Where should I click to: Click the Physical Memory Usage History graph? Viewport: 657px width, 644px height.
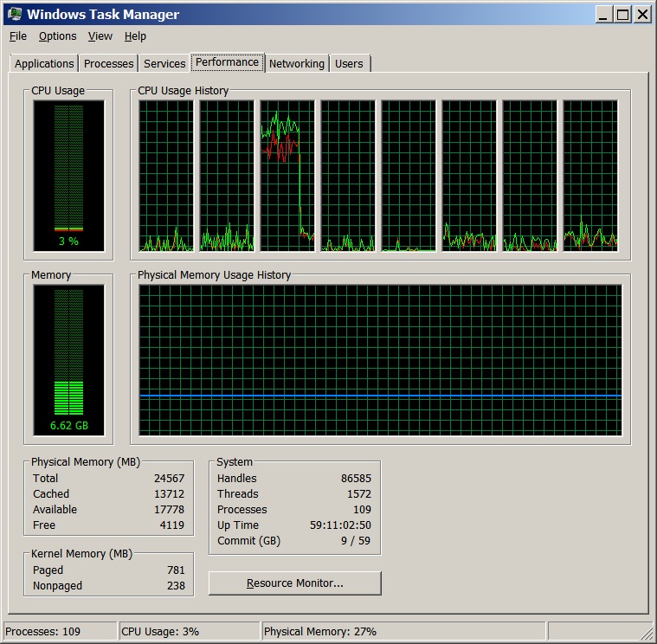pos(381,360)
